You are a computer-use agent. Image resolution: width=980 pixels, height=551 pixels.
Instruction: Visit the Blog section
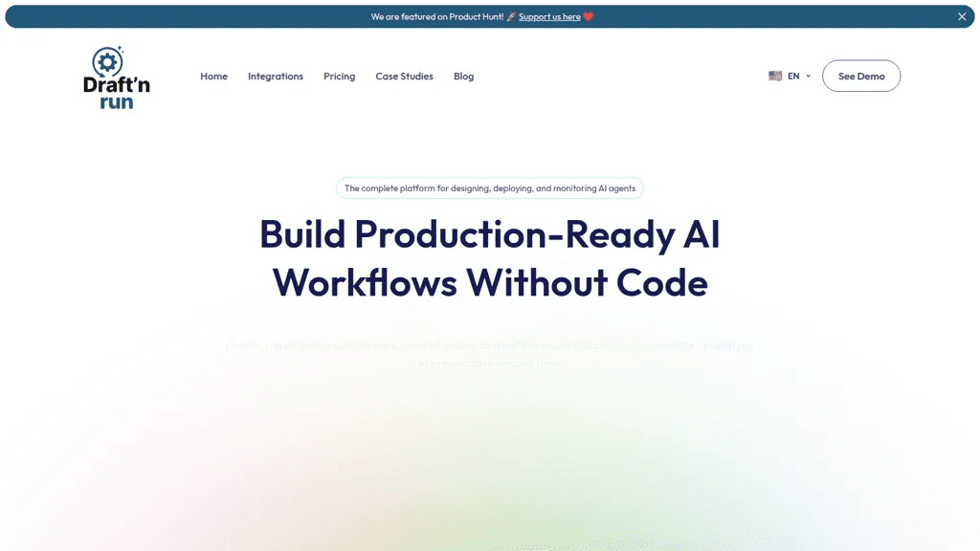[x=464, y=77]
